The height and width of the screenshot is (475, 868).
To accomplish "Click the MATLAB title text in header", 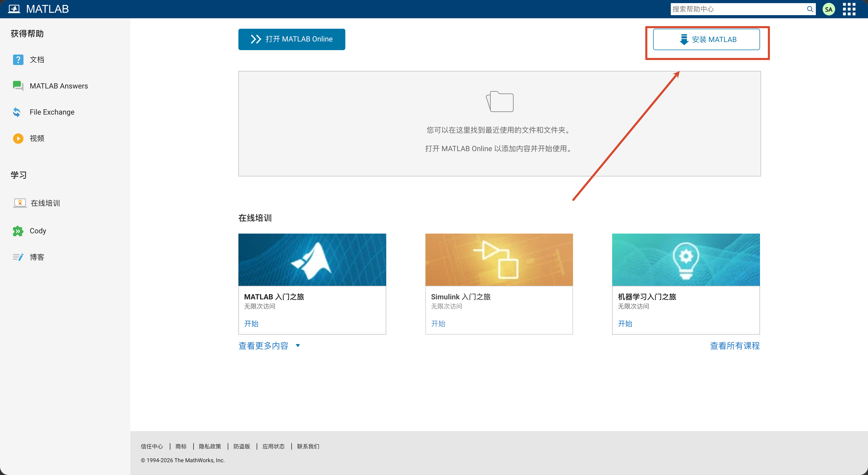I will click(x=47, y=9).
